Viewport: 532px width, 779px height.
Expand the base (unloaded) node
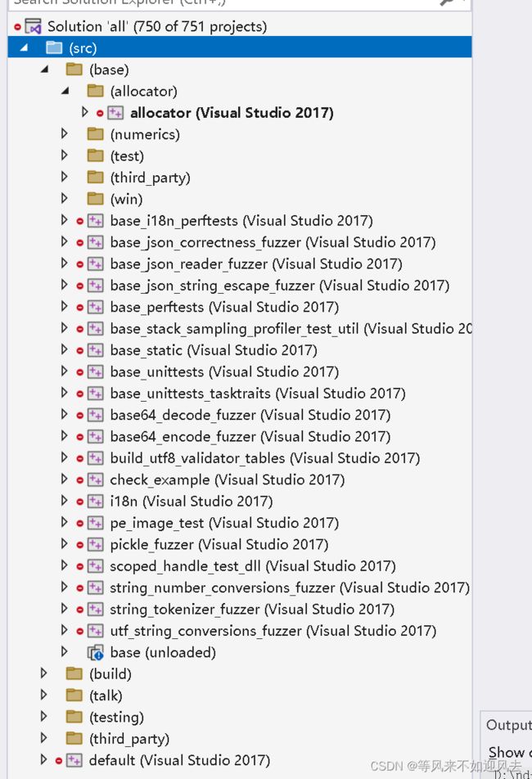[x=64, y=652]
